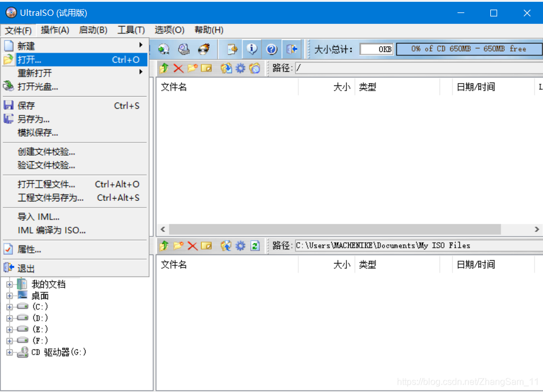Click the CD 650MB capacity progress bar
This screenshot has width=543, height=392.
(469, 49)
